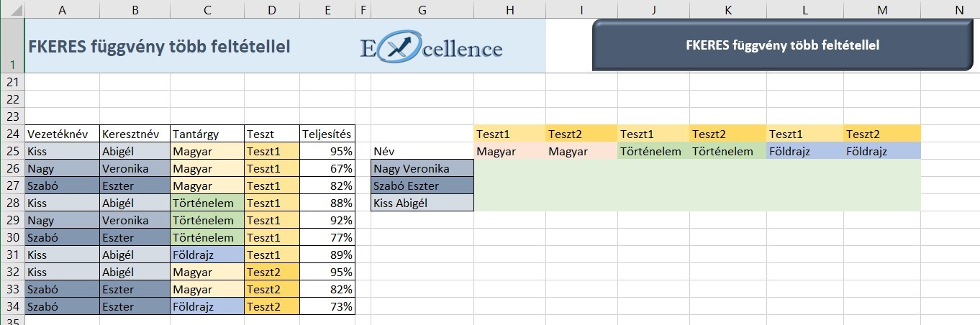Select row 24 header
The height and width of the screenshot is (325, 980).
pyautogui.click(x=12, y=134)
